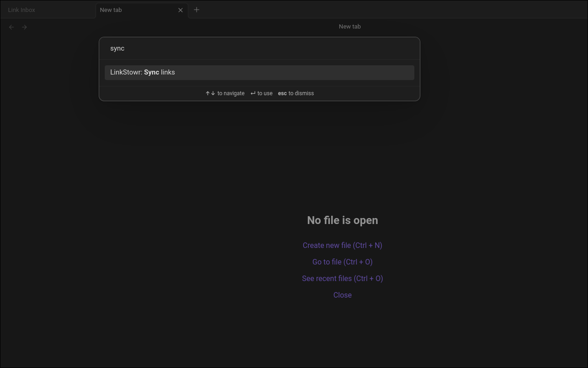588x368 pixels.
Task: Click the New tab title in view header
Action: (350, 27)
